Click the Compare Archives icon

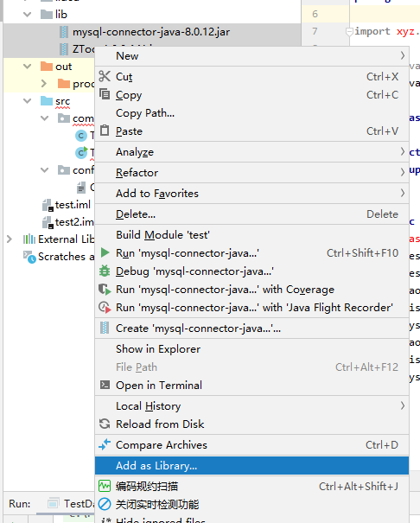coord(105,444)
